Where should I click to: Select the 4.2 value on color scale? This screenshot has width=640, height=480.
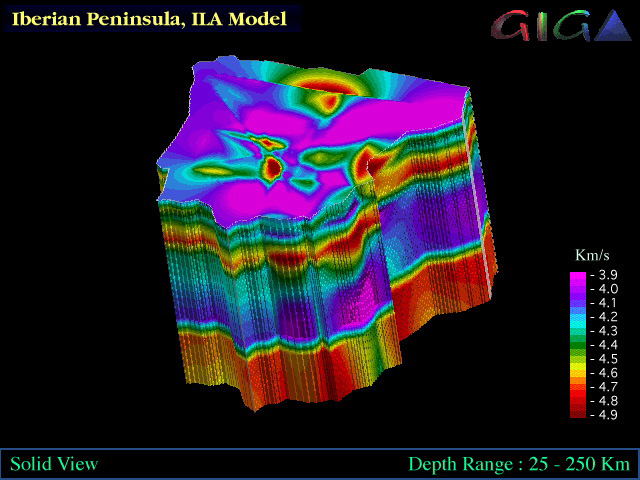608,317
